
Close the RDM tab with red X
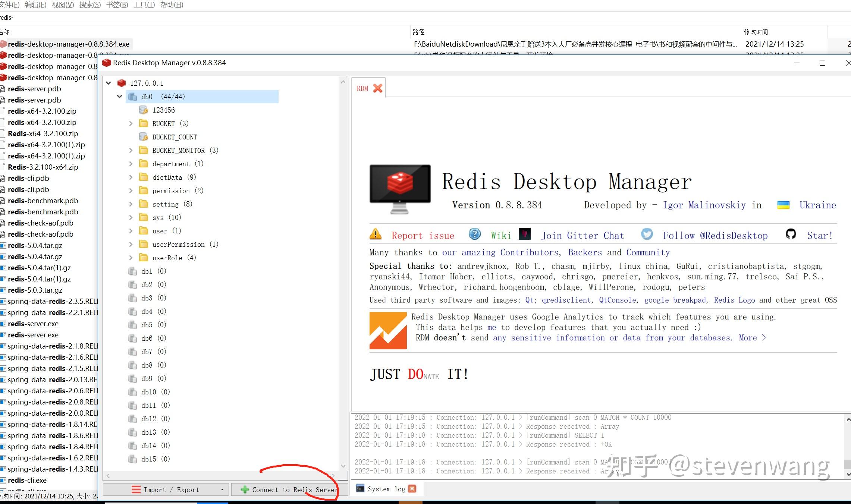[378, 88]
